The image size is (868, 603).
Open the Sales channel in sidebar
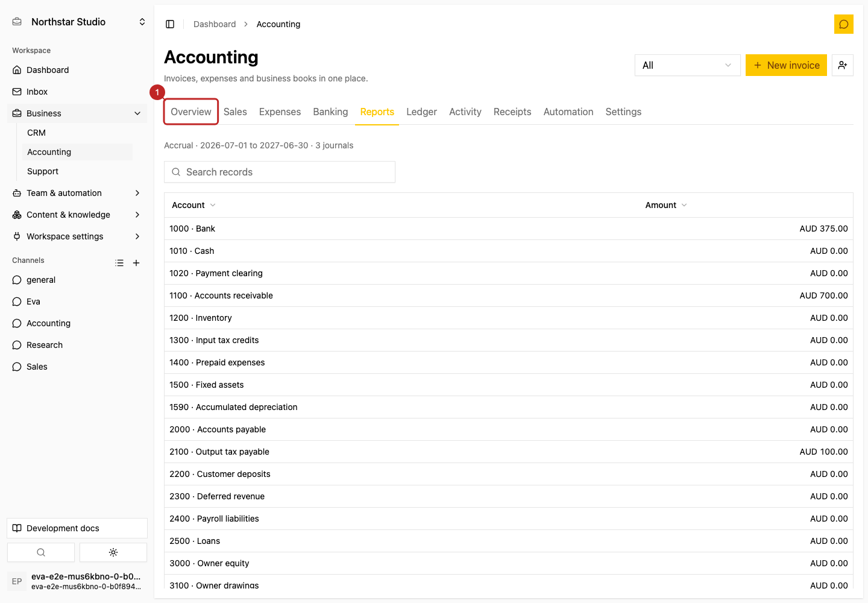tap(77, 367)
